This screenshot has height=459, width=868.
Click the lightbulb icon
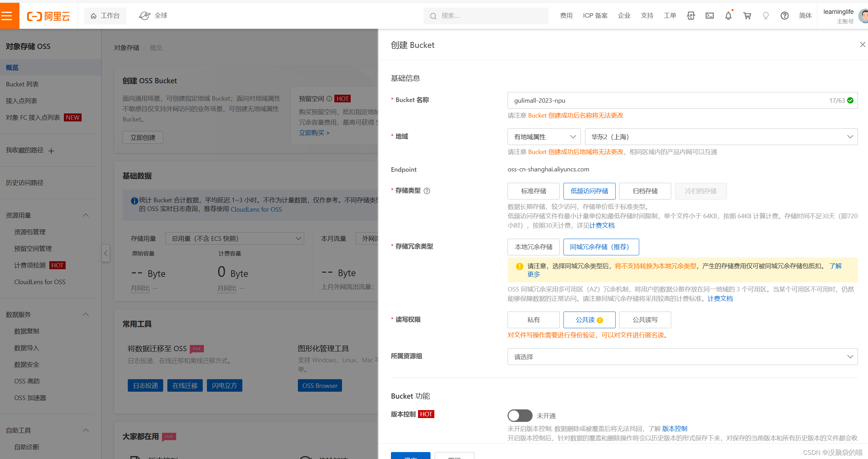(766, 16)
